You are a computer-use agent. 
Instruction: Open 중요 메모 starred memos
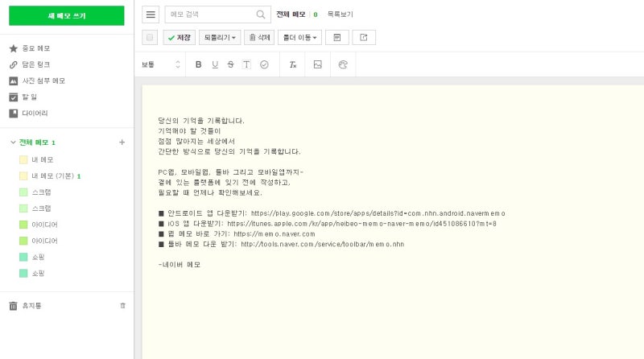point(36,48)
